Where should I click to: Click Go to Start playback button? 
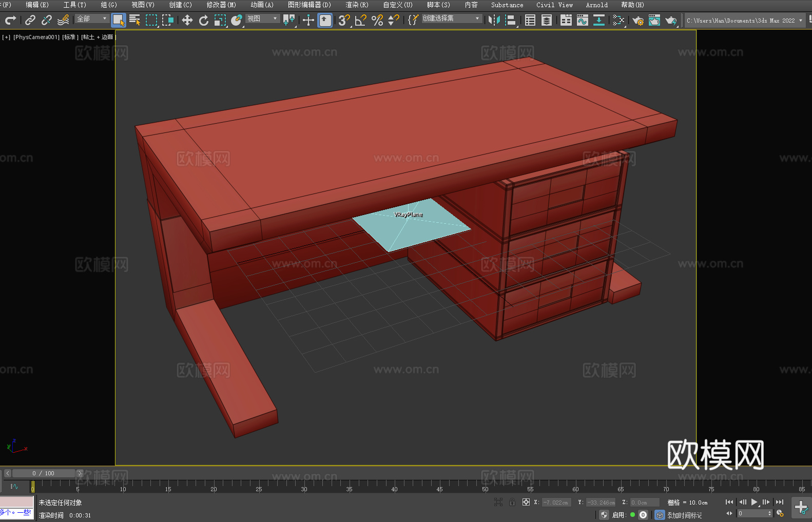click(729, 502)
